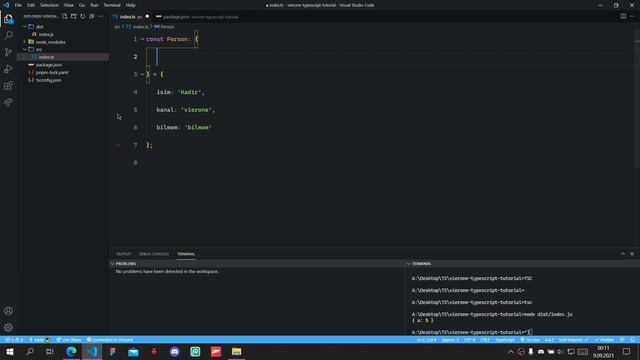Image resolution: width=640 pixels, height=360 pixels.
Task: Click the feedback icon in status bar
Action: click(622, 340)
